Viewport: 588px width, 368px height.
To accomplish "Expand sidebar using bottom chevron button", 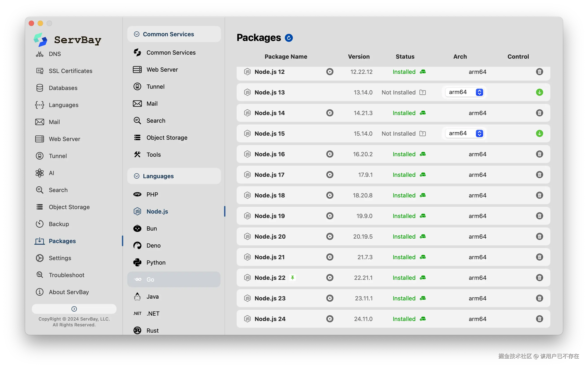I will pyautogui.click(x=74, y=309).
